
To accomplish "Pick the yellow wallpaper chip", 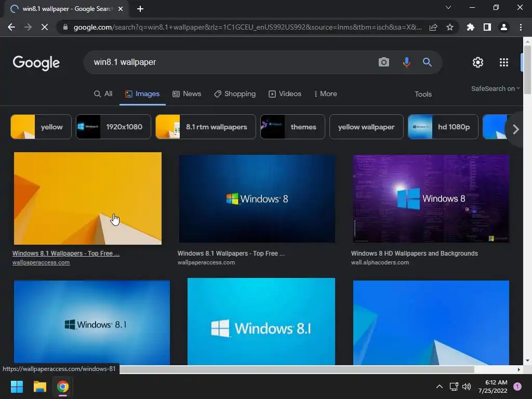I will click(x=366, y=127).
